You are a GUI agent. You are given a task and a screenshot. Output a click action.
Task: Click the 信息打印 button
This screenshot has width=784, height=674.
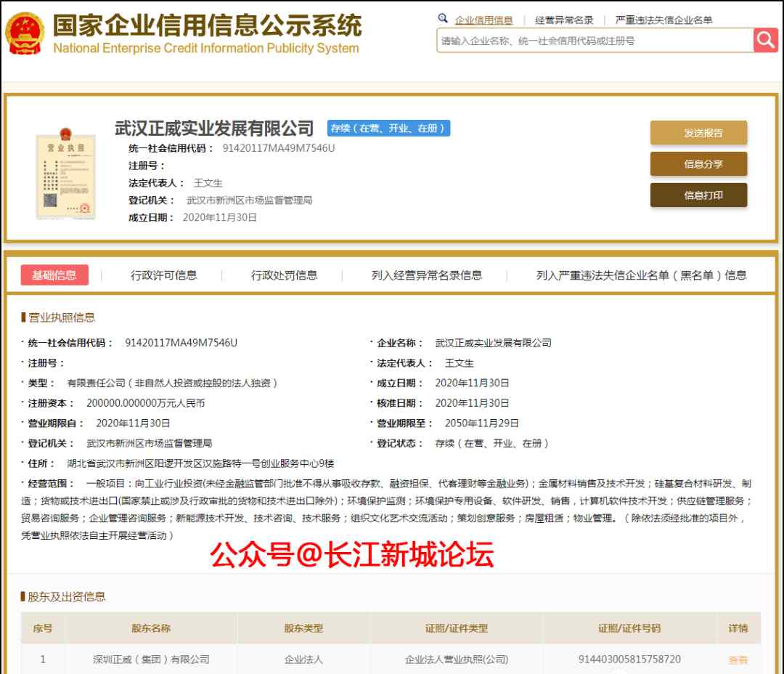point(698,195)
